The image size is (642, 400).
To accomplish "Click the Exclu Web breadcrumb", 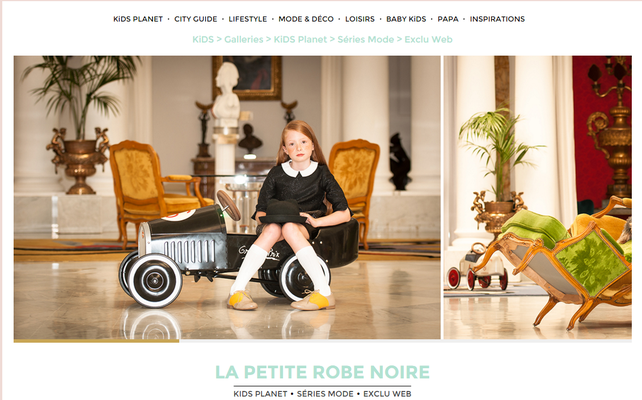I will pos(428,39).
